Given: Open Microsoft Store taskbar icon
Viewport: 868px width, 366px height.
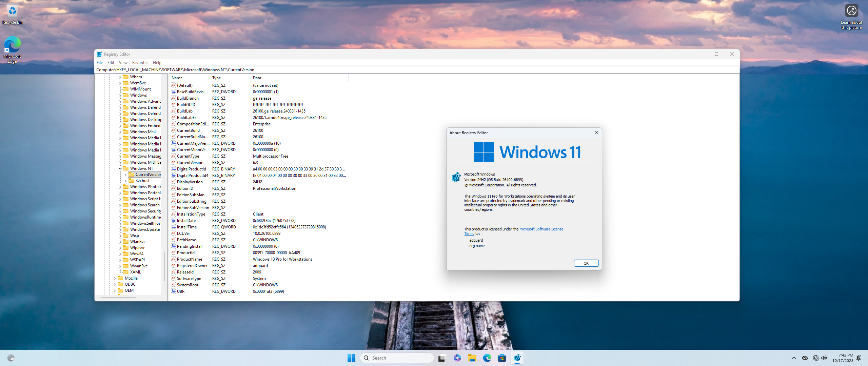Looking at the screenshot, I should [x=502, y=358].
